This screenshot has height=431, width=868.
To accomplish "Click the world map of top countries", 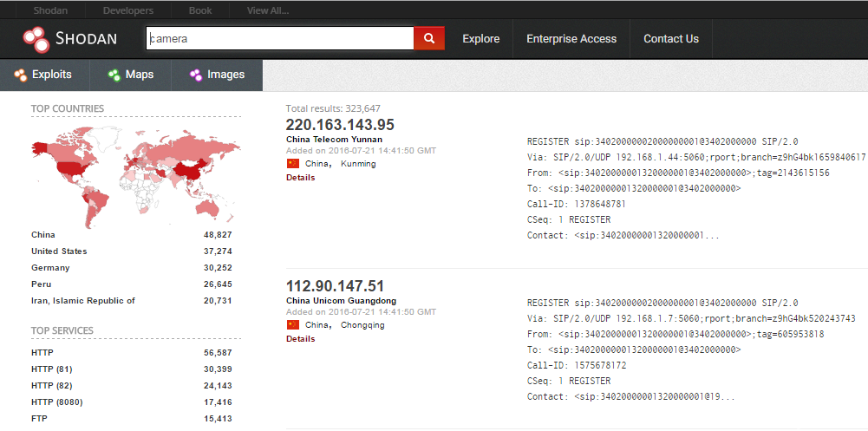I will 135,177.
